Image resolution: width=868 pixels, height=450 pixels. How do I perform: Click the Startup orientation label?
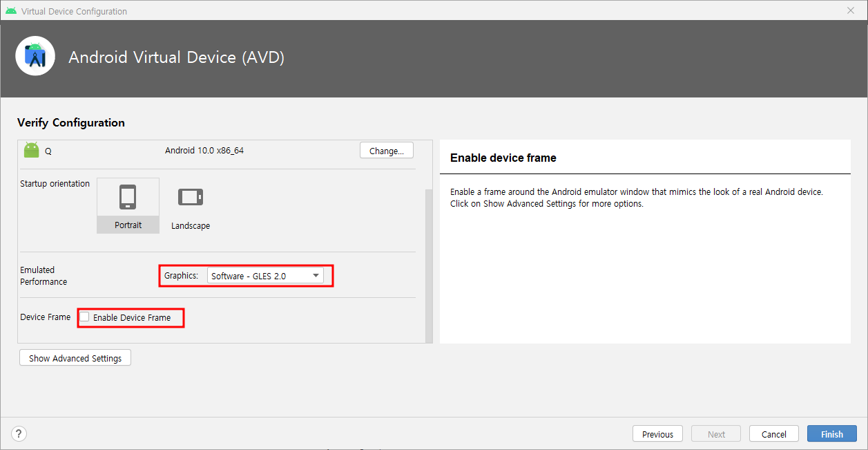click(x=55, y=184)
